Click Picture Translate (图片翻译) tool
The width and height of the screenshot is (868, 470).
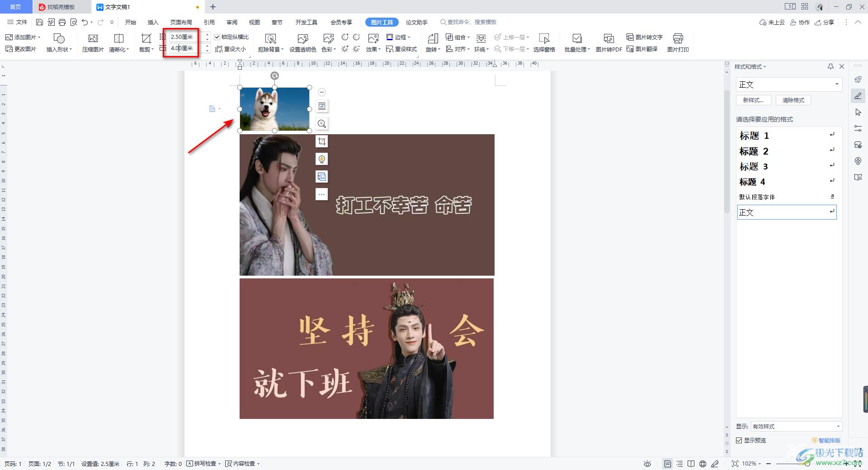point(642,49)
